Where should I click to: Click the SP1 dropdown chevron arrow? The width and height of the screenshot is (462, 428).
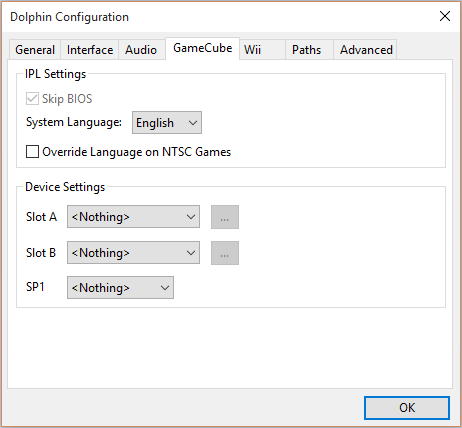165,288
